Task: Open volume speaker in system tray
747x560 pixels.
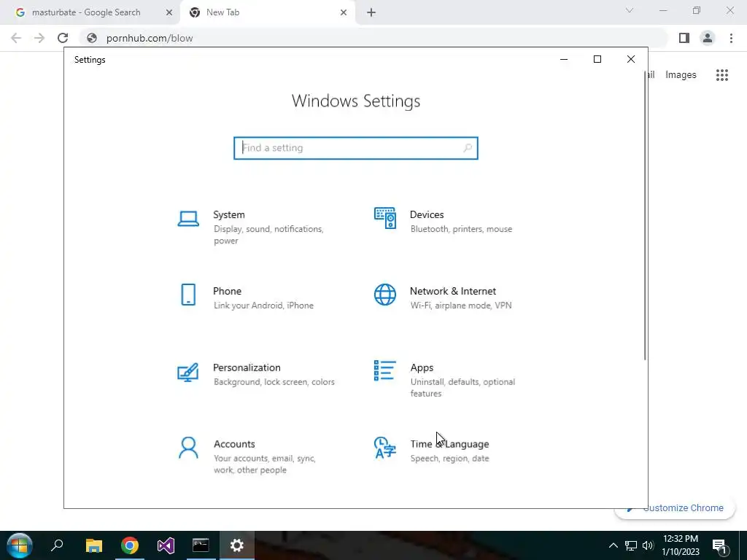Action: (648, 545)
